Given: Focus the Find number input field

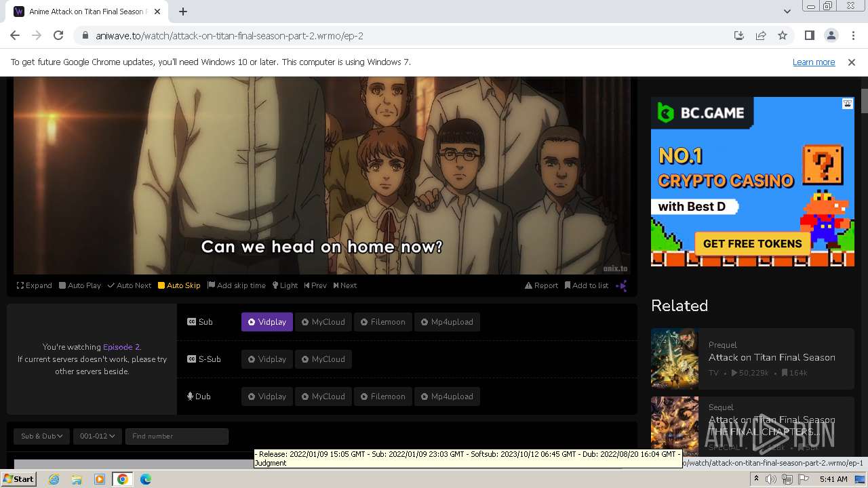Looking at the screenshot, I should 177,436.
